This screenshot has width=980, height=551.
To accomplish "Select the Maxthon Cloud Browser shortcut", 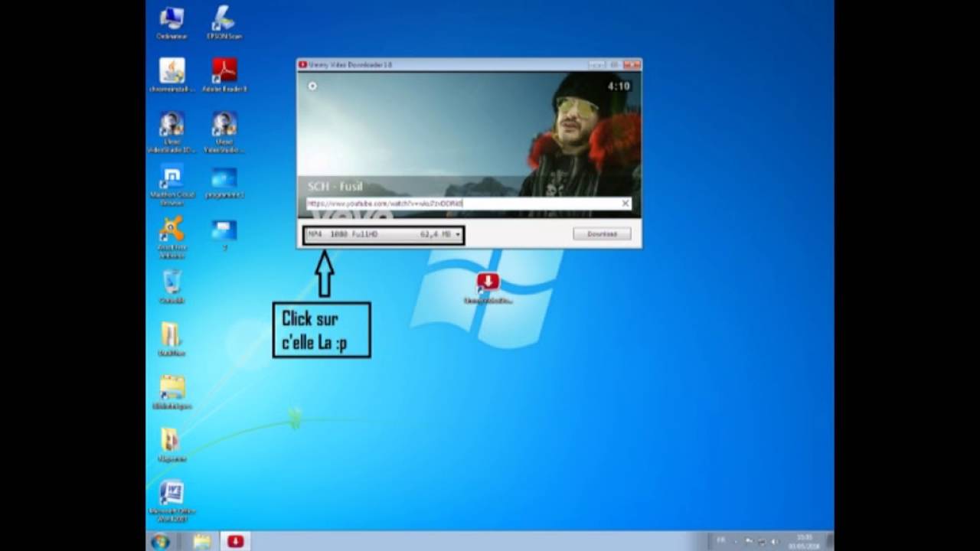I will point(171,184).
